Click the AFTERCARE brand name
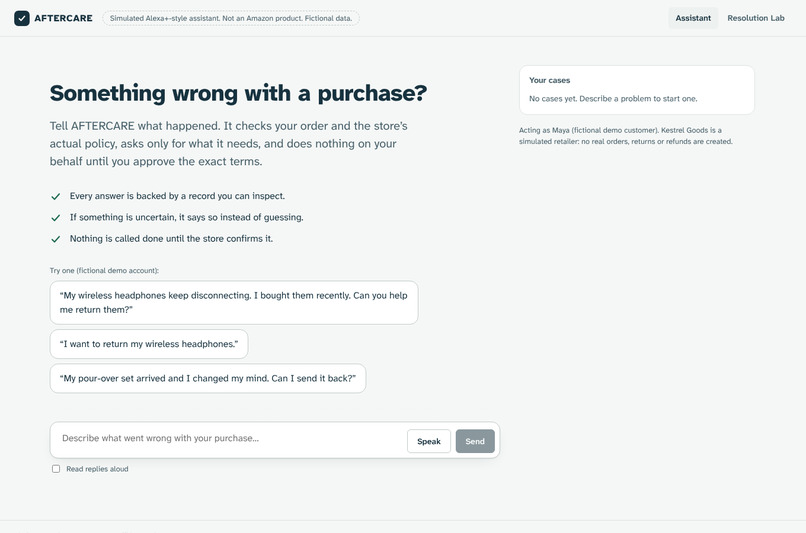Viewport: 806px width, 533px height. [63, 18]
